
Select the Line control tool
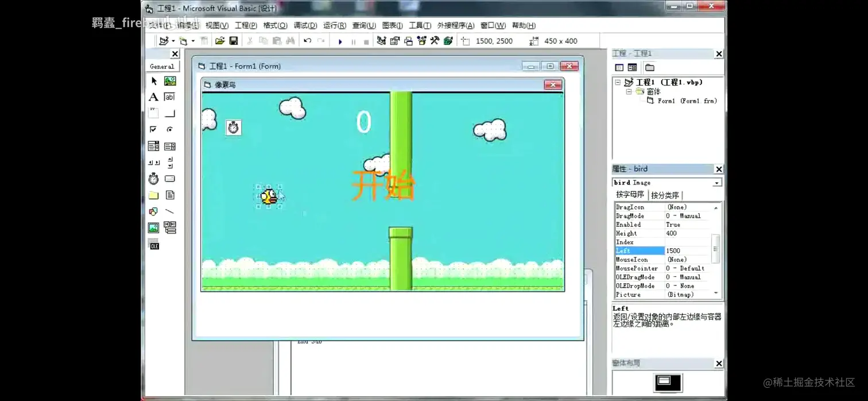(170, 211)
